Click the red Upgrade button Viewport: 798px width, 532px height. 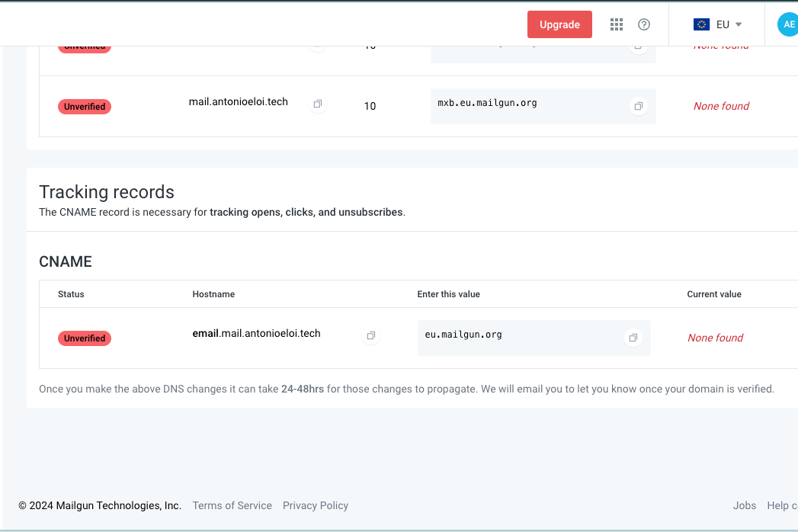[x=559, y=24]
